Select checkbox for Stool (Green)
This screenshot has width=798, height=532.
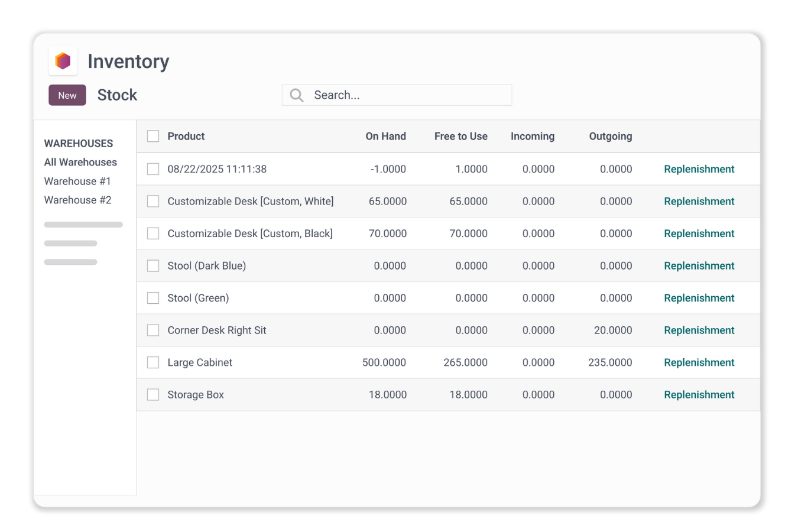coord(153,298)
